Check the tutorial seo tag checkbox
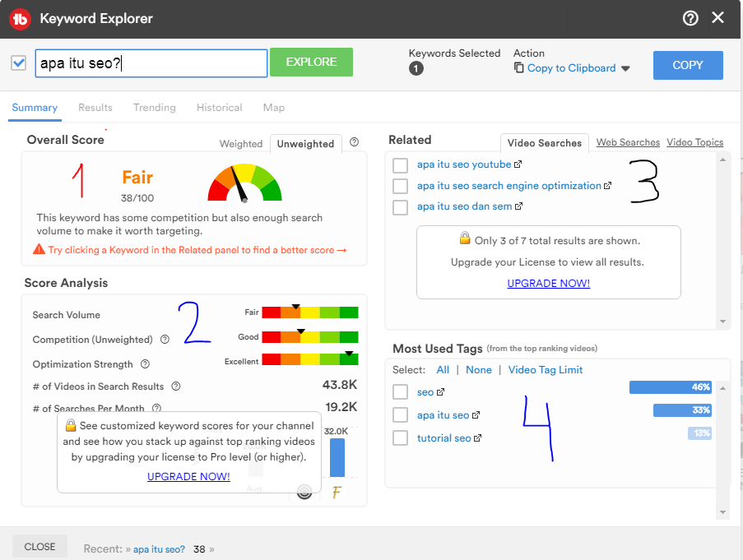743x560 pixels. click(401, 437)
